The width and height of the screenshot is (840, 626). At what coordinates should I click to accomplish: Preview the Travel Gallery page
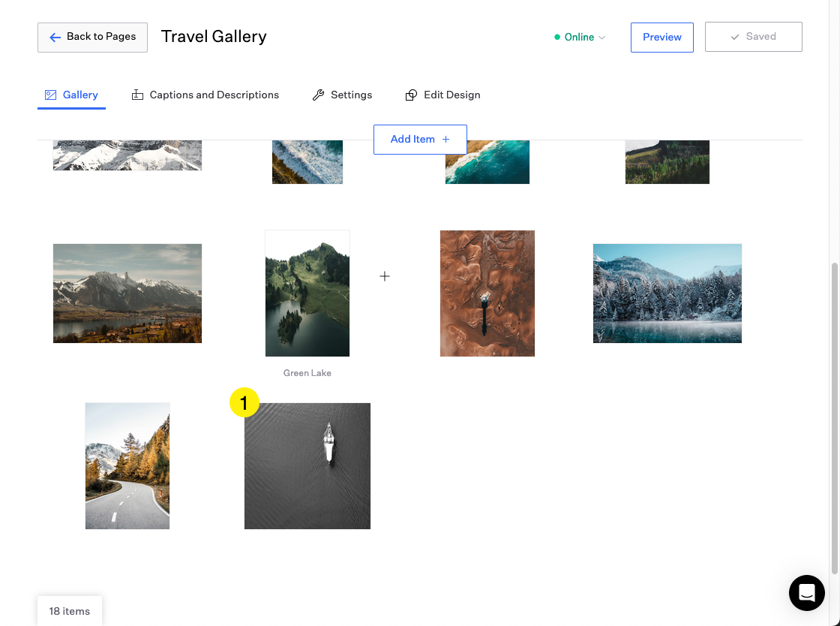pos(662,37)
